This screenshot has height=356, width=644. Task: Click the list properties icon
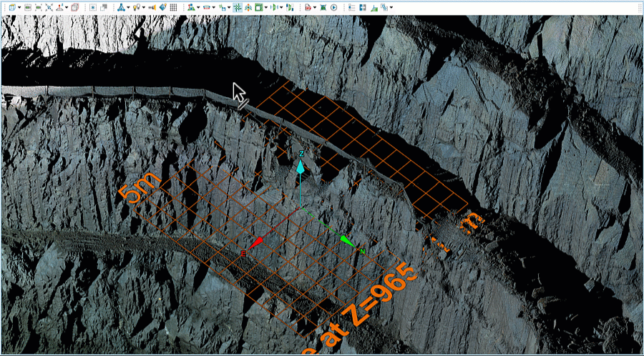point(351,7)
